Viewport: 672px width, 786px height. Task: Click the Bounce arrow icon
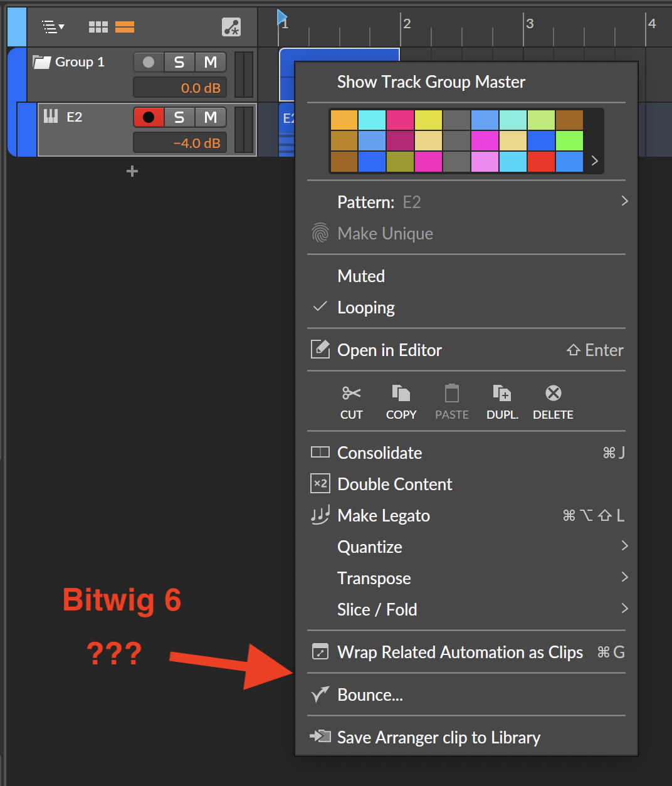[320, 694]
